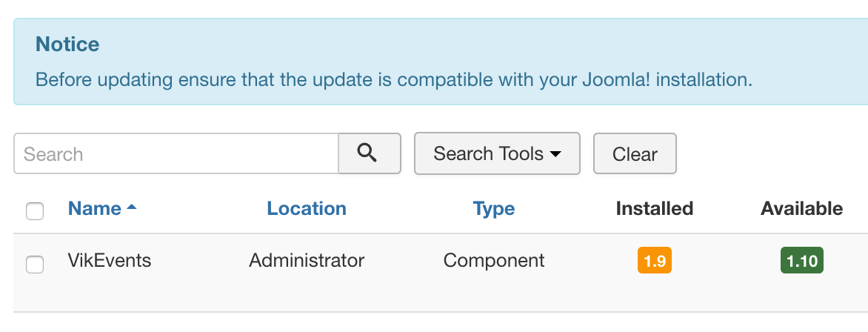Screen dimensions: 868x332
Task: Click the orange 1.9 installed version badge
Action: [x=654, y=261]
